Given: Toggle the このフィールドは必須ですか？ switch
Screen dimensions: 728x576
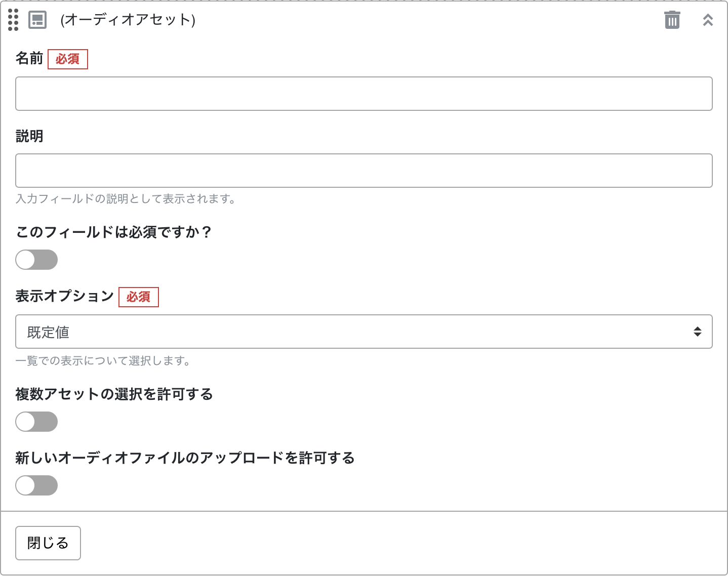Looking at the screenshot, I should [x=36, y=260].
